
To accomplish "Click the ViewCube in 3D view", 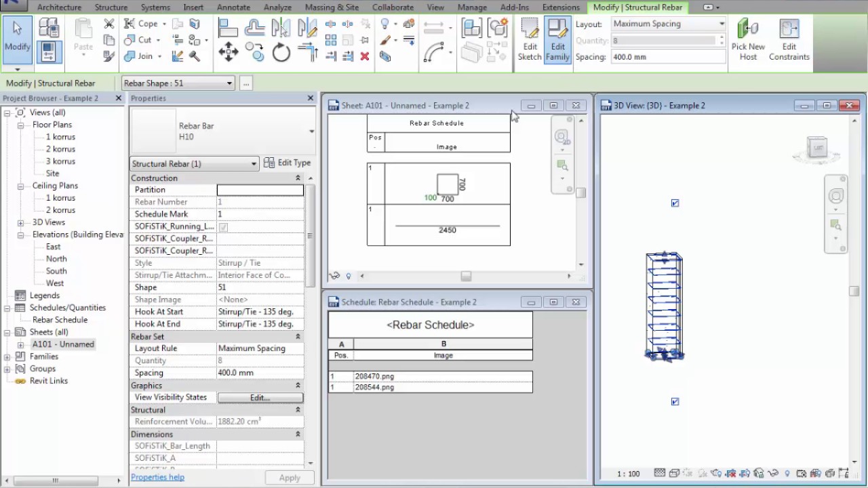I will (816, 148).
